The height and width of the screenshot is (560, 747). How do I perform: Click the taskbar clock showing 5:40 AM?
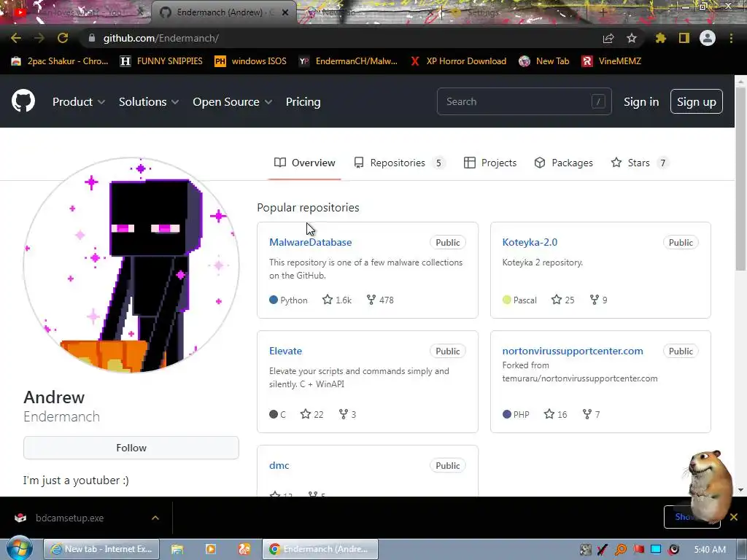pyautogui.click(x=710, y=550)
